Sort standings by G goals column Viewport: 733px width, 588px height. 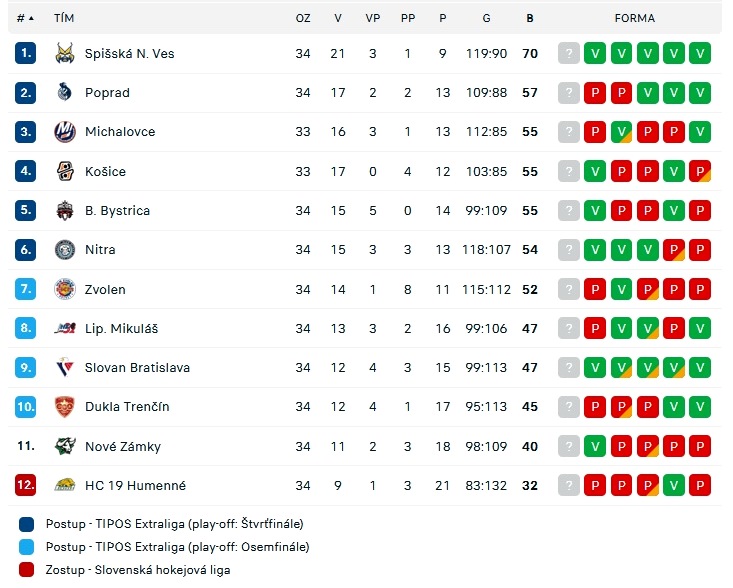click(x=486, y=18)
